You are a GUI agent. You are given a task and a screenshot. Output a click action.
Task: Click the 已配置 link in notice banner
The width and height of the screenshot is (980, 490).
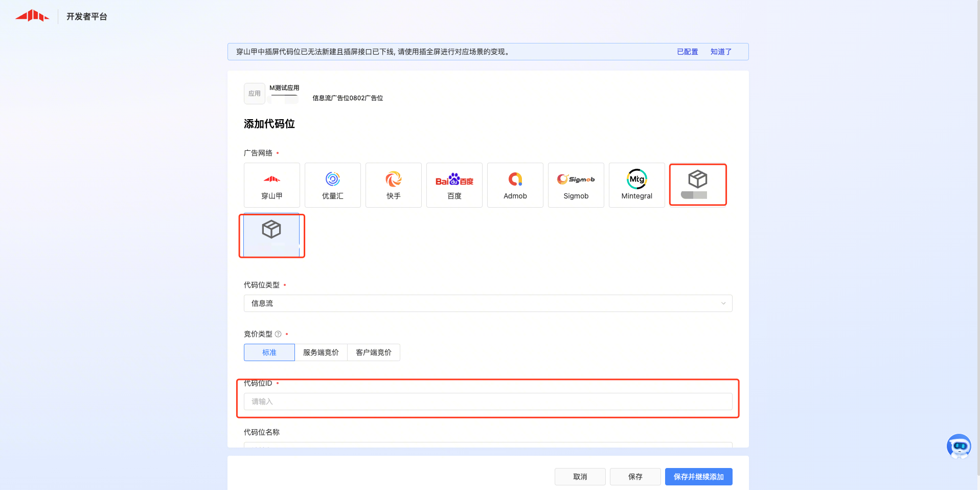[x=687, y=52]
